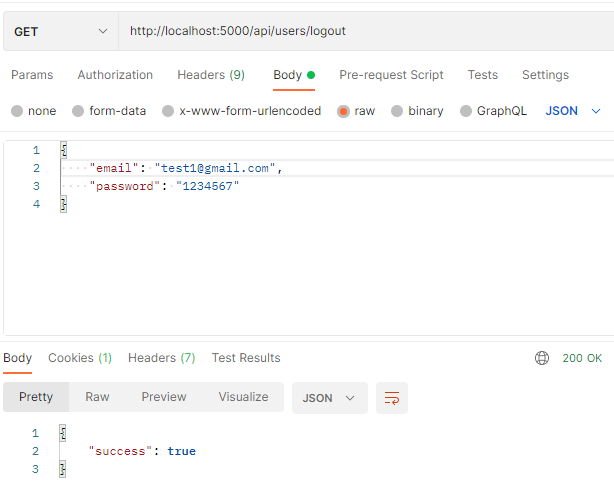Switch to Preview response view

coord(164,397)
